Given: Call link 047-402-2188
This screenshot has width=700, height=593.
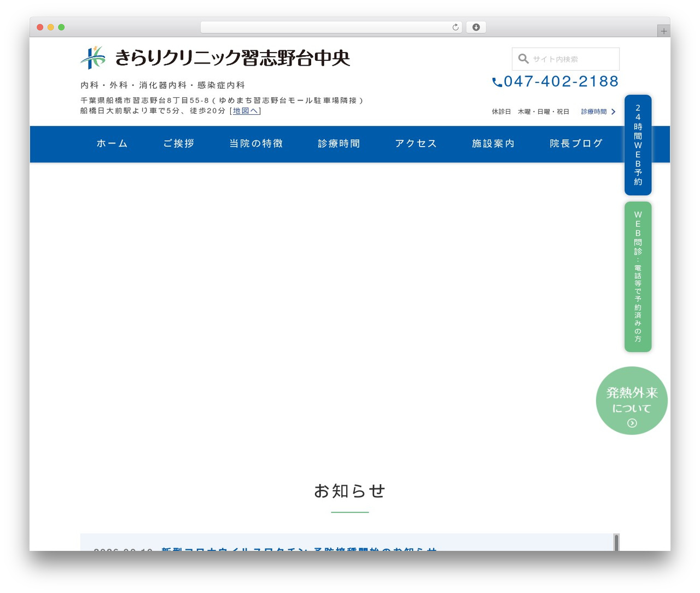Looking at the screenshot, I should point(561,82).
